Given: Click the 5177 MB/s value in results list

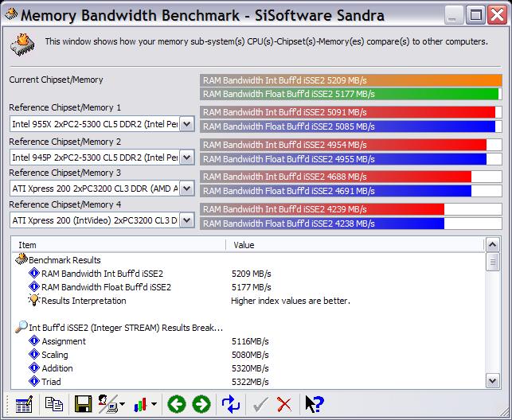Looking at the screenshot, I should 251,287.
